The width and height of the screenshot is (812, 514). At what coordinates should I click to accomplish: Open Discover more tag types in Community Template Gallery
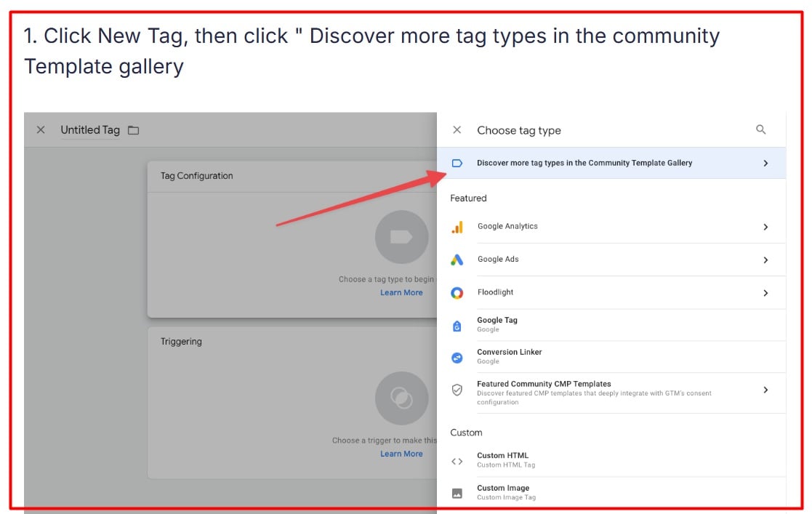[x=611, y=164]
